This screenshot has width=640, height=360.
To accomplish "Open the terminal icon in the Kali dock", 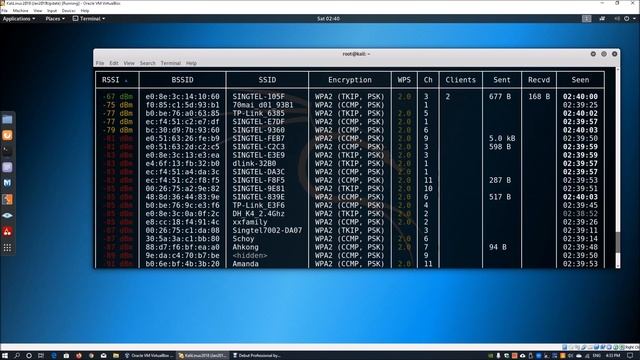I will click(x=7, y=151).
